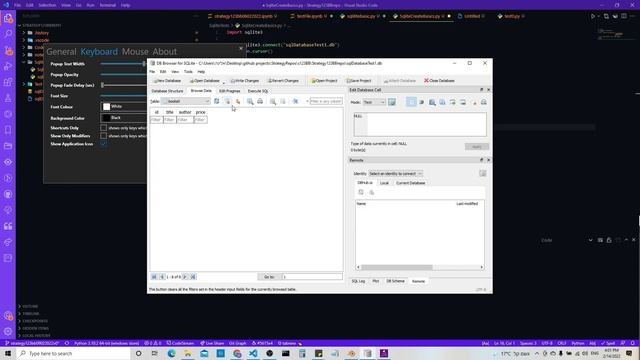Click Save Project toolbar button
640x360 pixels.
point(358,81)
